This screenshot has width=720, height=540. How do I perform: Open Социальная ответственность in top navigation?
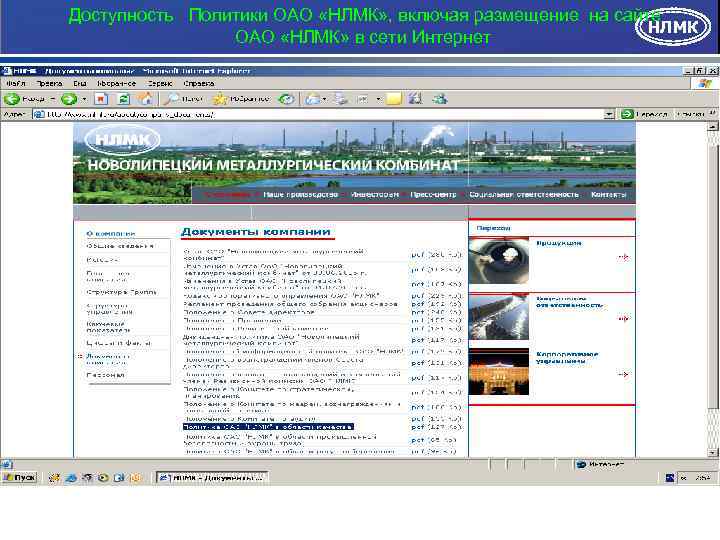pos(523,195)
